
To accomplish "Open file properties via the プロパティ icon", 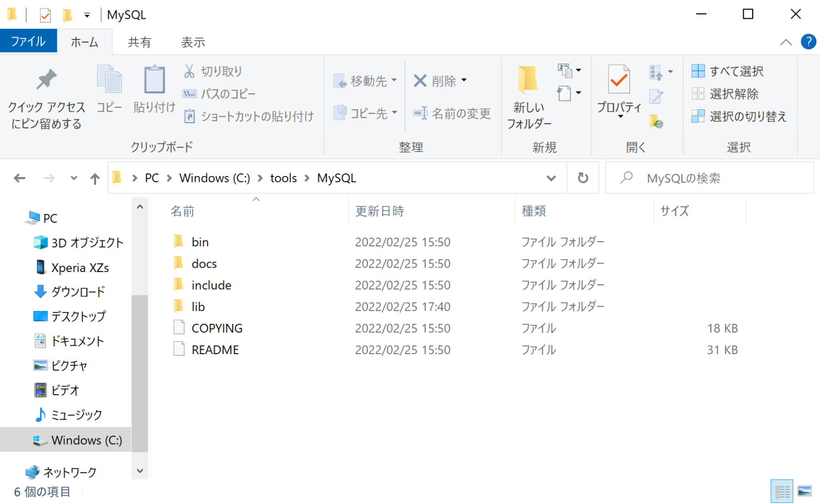I will 618,80.
